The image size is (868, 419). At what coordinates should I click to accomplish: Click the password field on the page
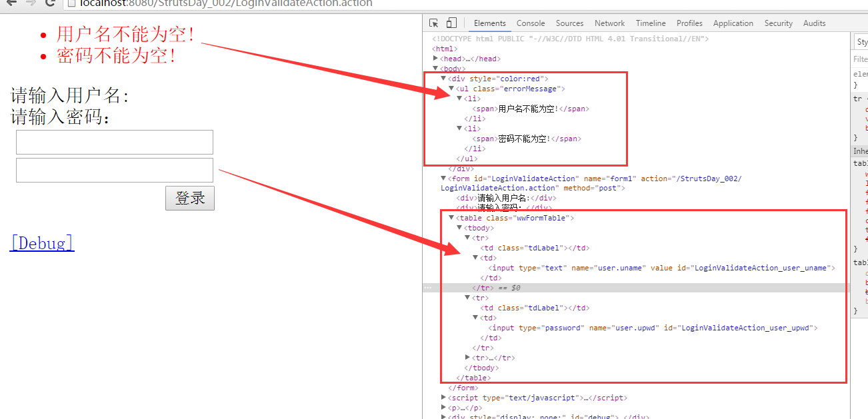click(x=115, y=170)
